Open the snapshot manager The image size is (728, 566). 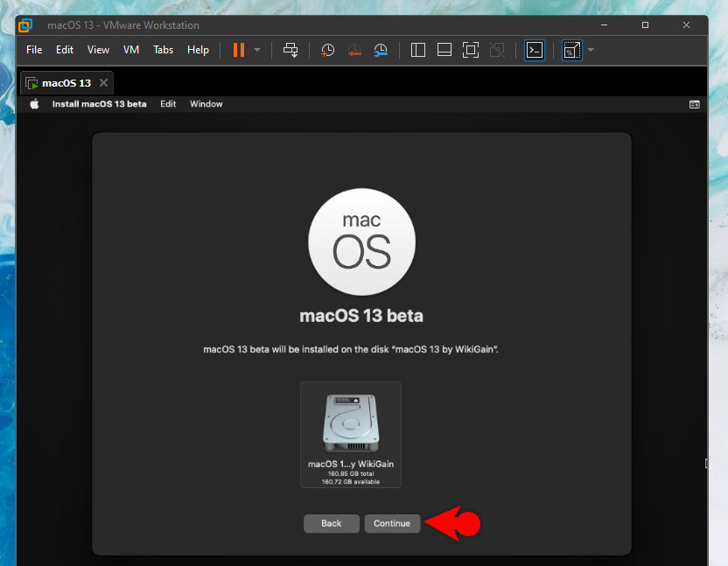[x=381, y=50]
